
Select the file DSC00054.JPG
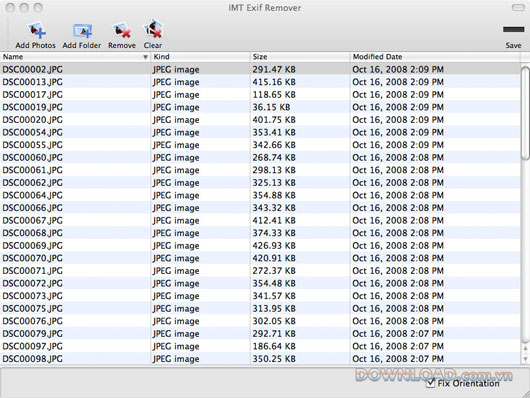tap(260, 132)
